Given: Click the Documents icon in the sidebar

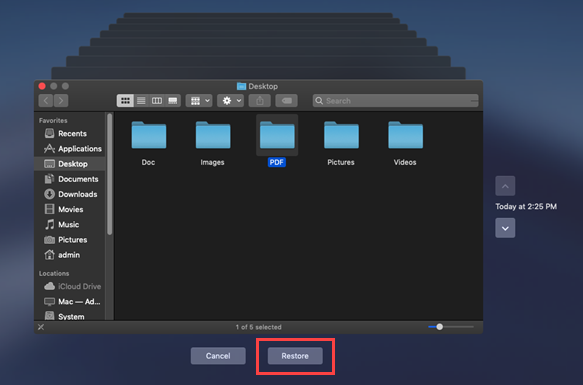Looking at the screenshot, I should (x=49, y=179).
